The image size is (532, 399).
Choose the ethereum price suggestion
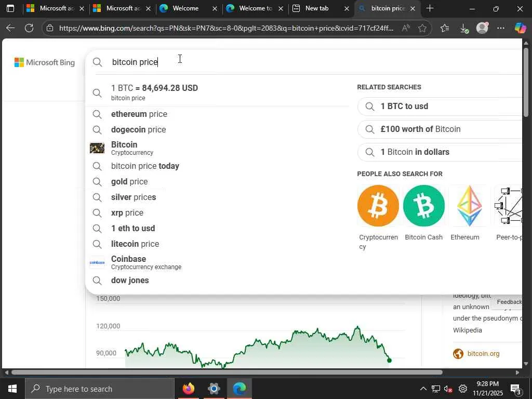tap(217, 114)
